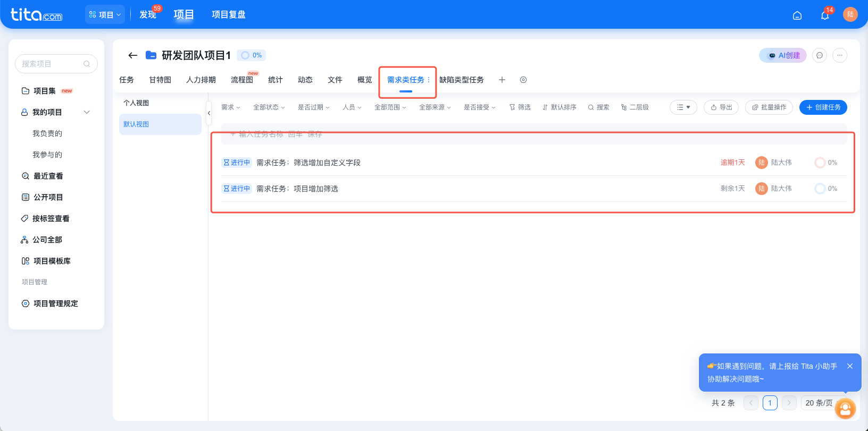Image resolution: width=868 pixels, height=431 pixels.
Task: Open 按标签查看 in sidebar
Action: point(45,218)
